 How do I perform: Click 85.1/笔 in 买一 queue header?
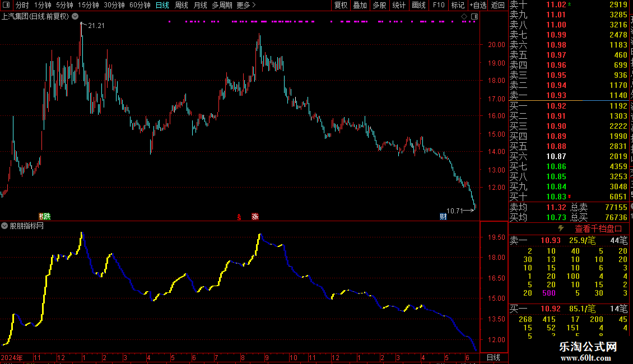point(582,309)
